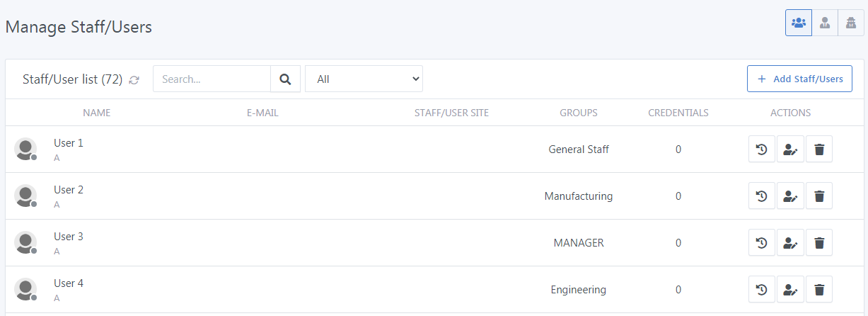868x316 pixels.
Task: Refresh the Staff/User list
Action: [134, 80]
